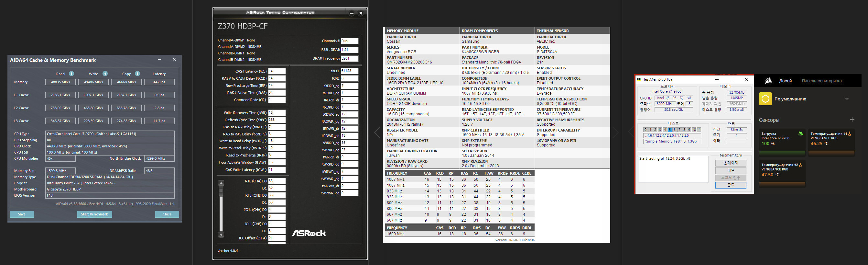Screen dimensions: 868x265
Task: Click Start Benchmark in AIDA64
Action: click(95, 214)
